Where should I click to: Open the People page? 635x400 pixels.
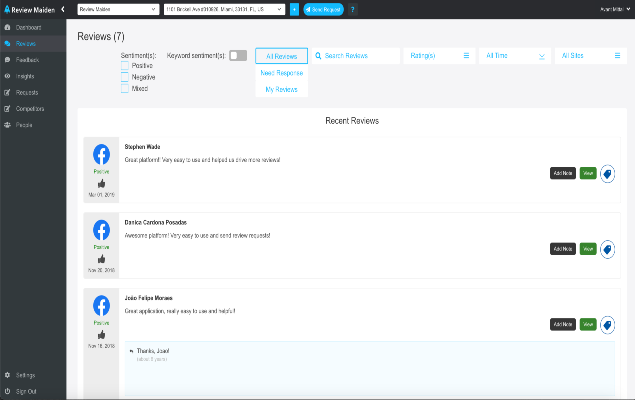[24, 125]
